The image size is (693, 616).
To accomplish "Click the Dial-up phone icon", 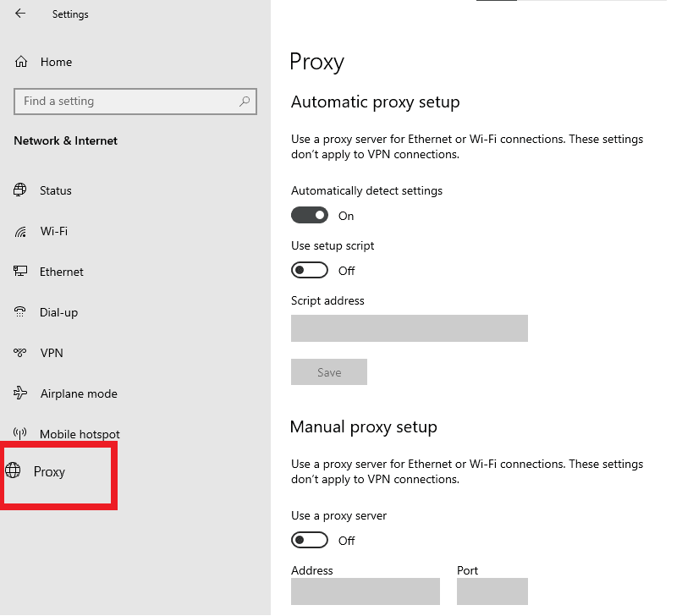I will tap(20, 312).
